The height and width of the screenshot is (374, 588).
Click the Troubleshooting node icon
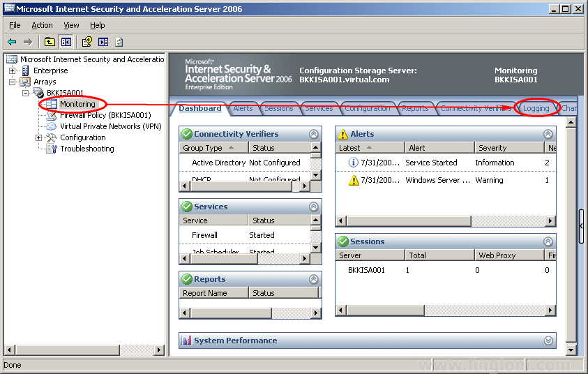pyautogui.click(x=52, y=149)
